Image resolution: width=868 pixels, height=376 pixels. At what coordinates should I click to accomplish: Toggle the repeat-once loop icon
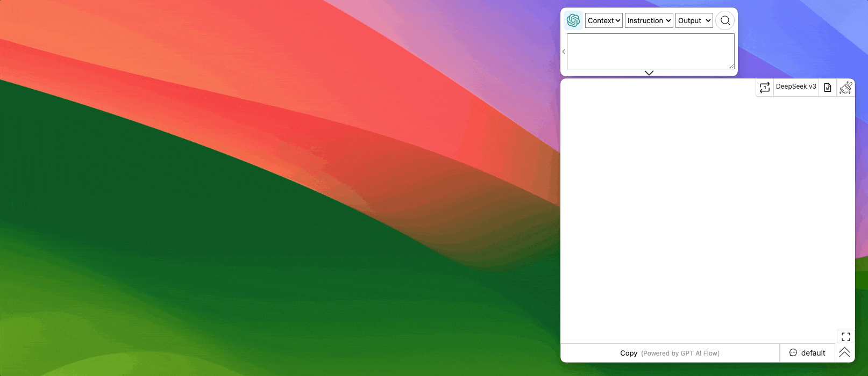pyautogui.click(x=765, y=88)
